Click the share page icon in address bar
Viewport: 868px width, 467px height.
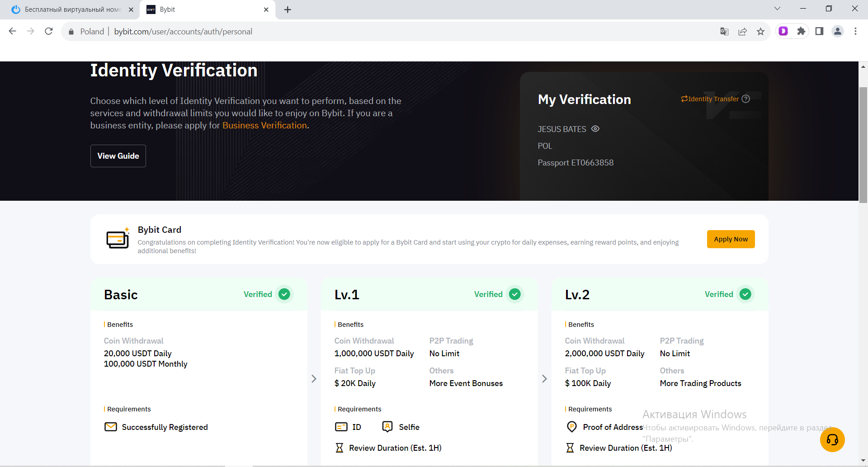coord(742,32)
